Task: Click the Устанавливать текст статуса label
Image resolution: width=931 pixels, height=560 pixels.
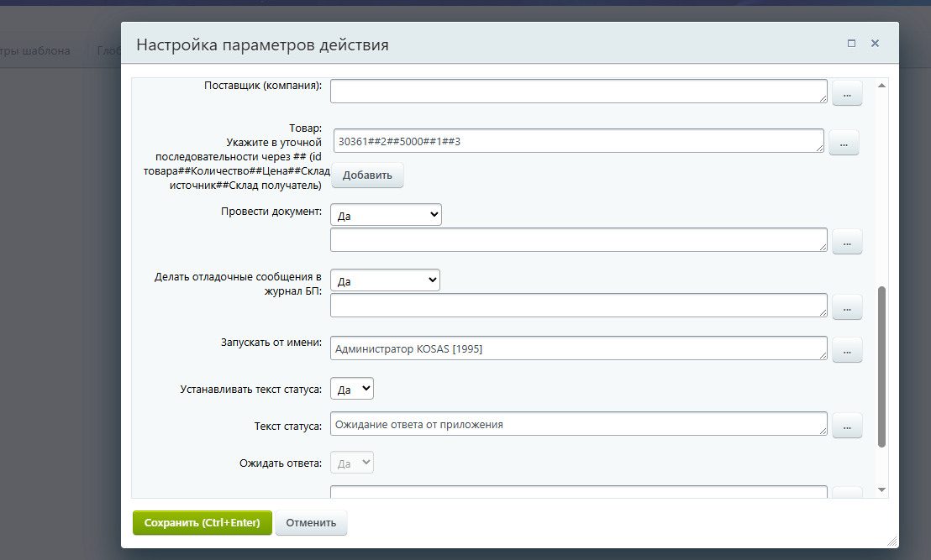Action: coord(251,390)
